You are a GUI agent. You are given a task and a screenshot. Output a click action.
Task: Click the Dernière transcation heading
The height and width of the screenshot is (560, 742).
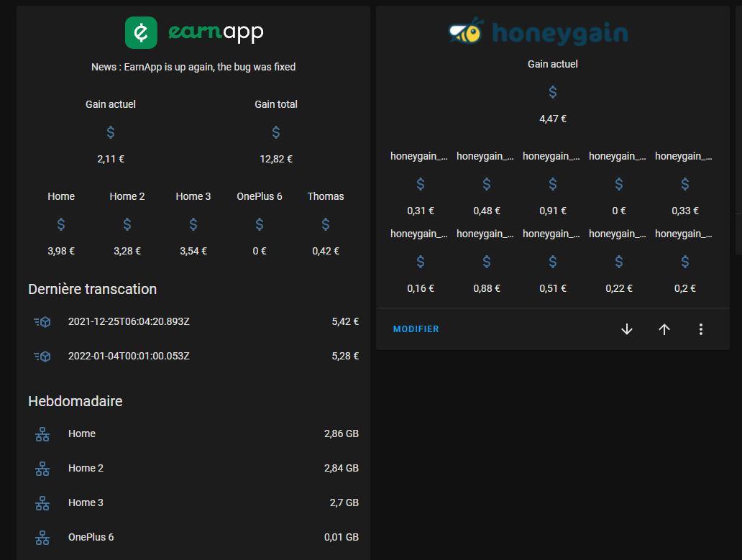(92, 289)
